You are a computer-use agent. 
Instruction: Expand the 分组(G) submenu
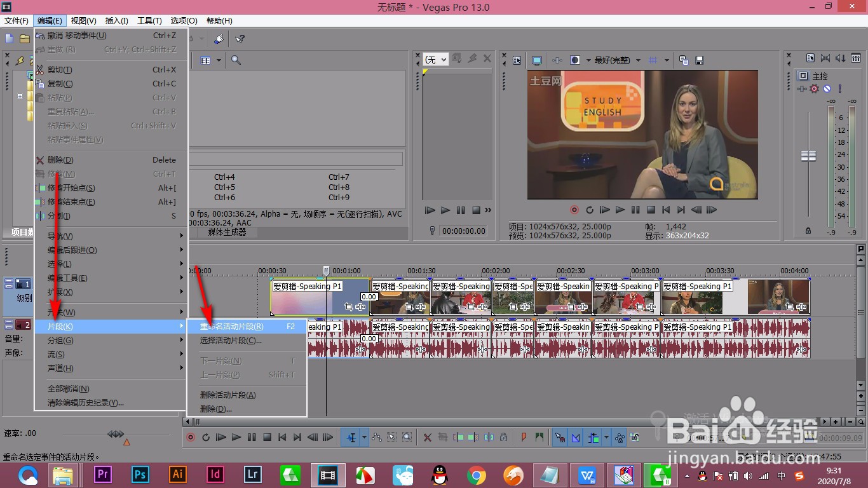(x=111, y=341)
